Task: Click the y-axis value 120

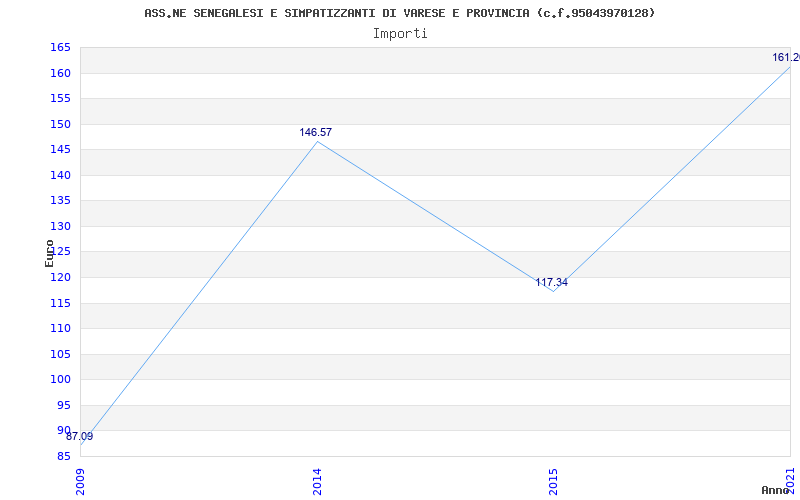Action: pyautogui.click(x=60, y=278)
